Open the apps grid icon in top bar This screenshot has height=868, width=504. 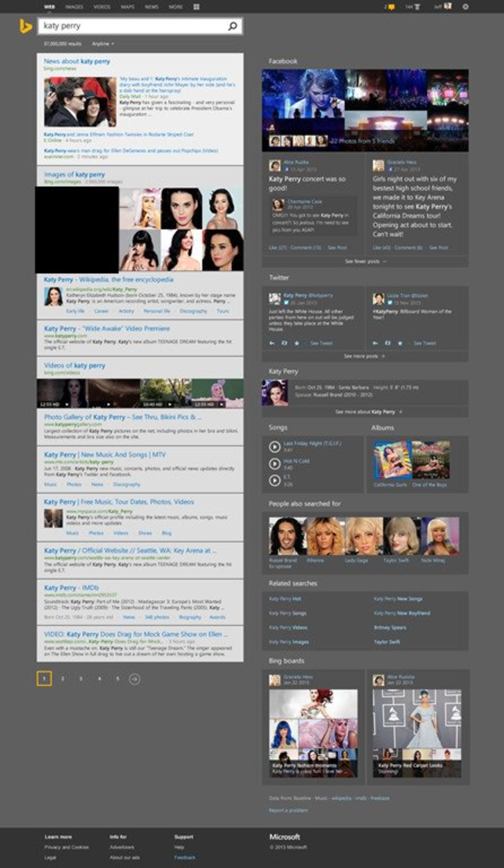[x=196, y=7]
